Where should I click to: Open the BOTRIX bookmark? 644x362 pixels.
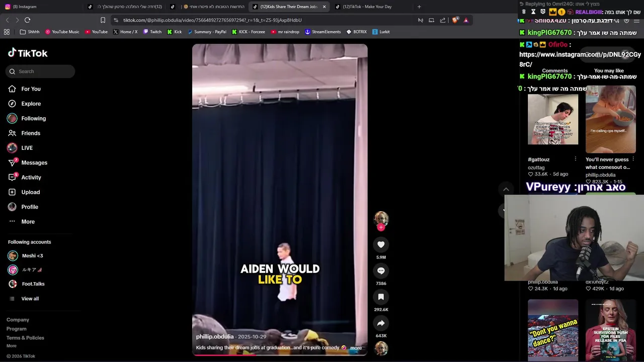click(x=356, y=32)
